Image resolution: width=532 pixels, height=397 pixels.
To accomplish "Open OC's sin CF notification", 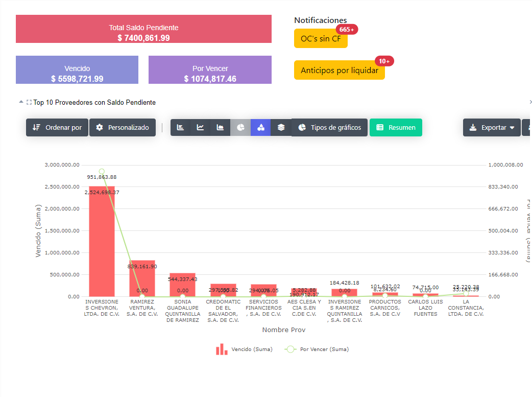I will [321, 39].
